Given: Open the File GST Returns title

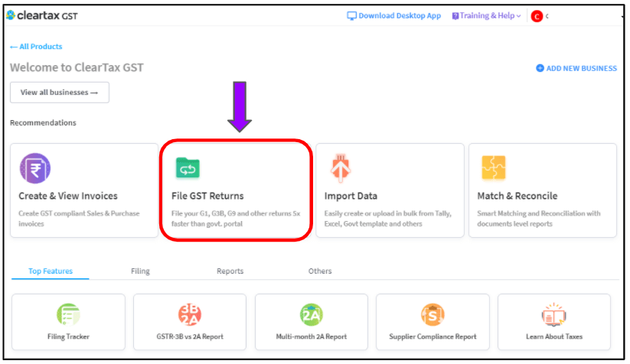Looking at the screenshot, I should click(x=207, y=196).
